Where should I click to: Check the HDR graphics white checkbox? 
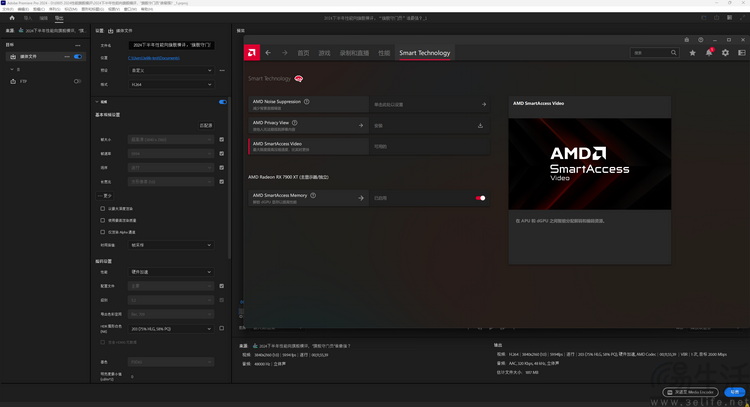pyautogui.click(x=221, y=329)
